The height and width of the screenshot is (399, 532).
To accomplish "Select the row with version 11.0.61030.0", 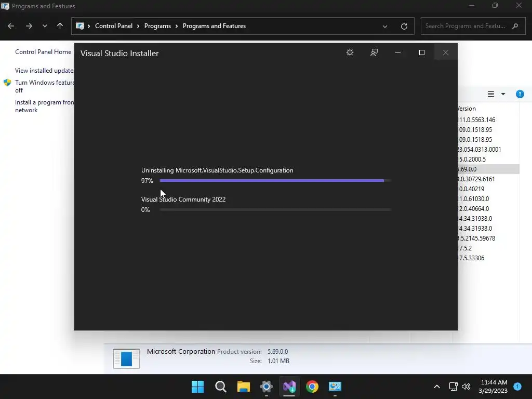I will coord(488,198).
